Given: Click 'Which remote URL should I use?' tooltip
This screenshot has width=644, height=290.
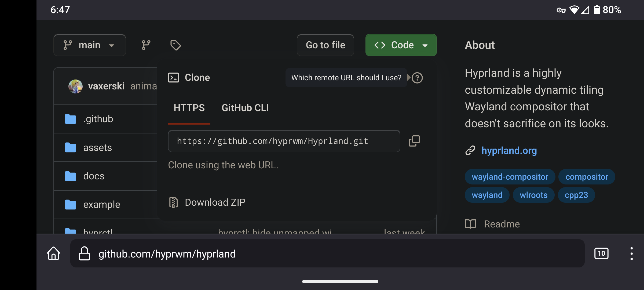Looking at the screenshot, I should [x=346, y=78].
